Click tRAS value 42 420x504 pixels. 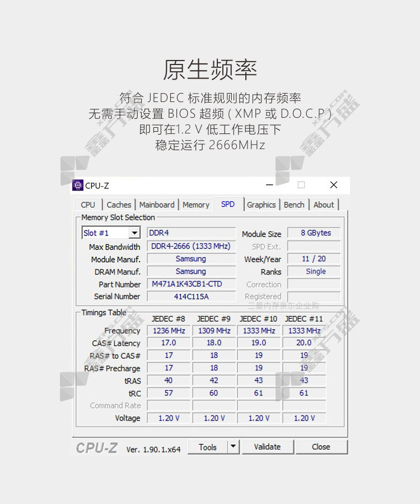[x=214, y=381]
